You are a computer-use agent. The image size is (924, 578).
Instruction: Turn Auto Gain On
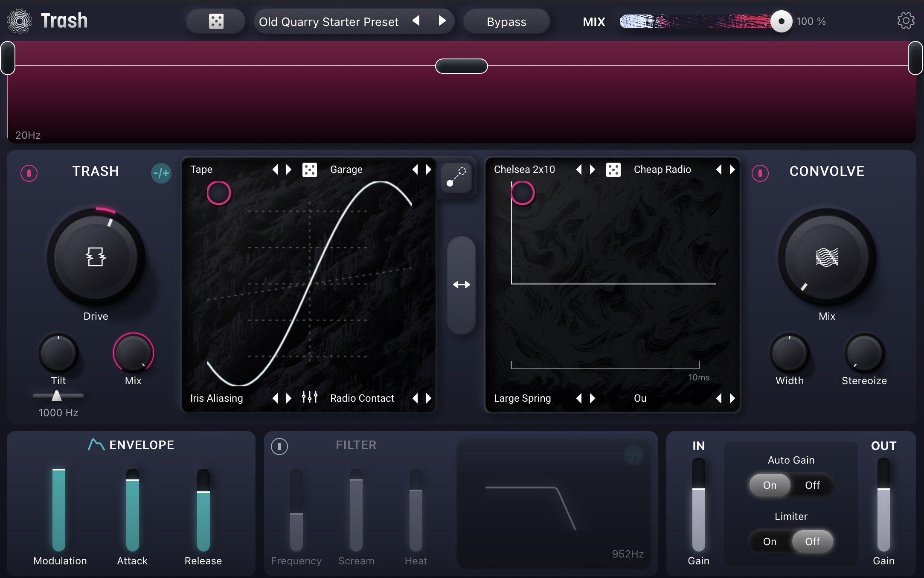coord(770,485)
